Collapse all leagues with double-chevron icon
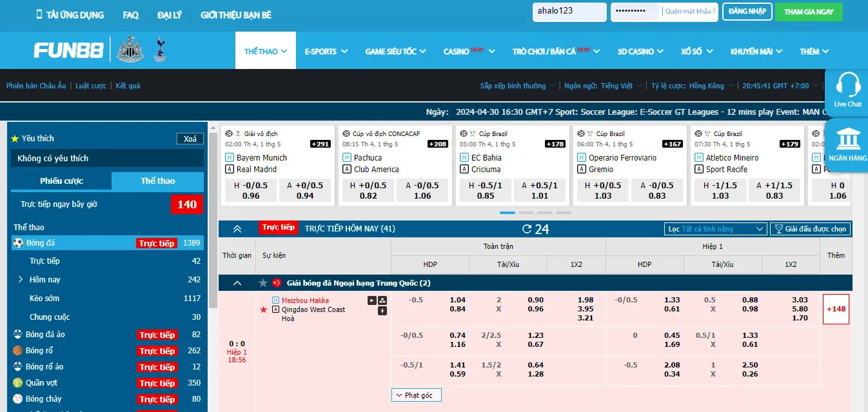868x412 pixels. coord(237,229)
